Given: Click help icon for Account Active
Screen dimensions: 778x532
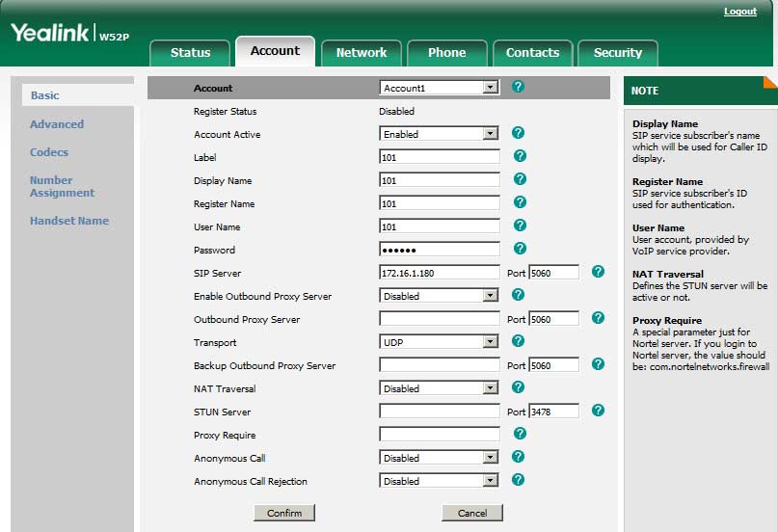Looking at the screenshot, I should [x=518, y=133].
